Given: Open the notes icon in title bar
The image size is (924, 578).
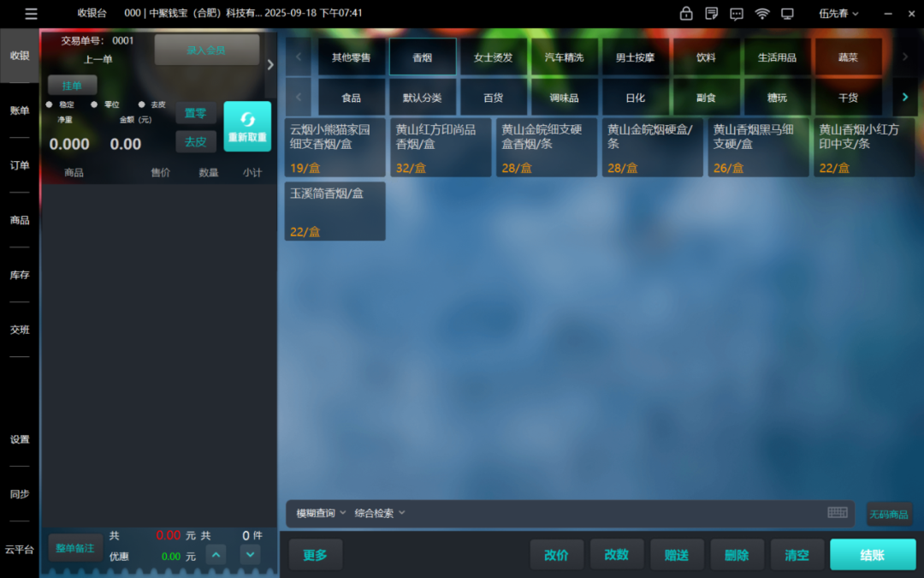Looking at the screenshot, I should click(x=711, y=14).
